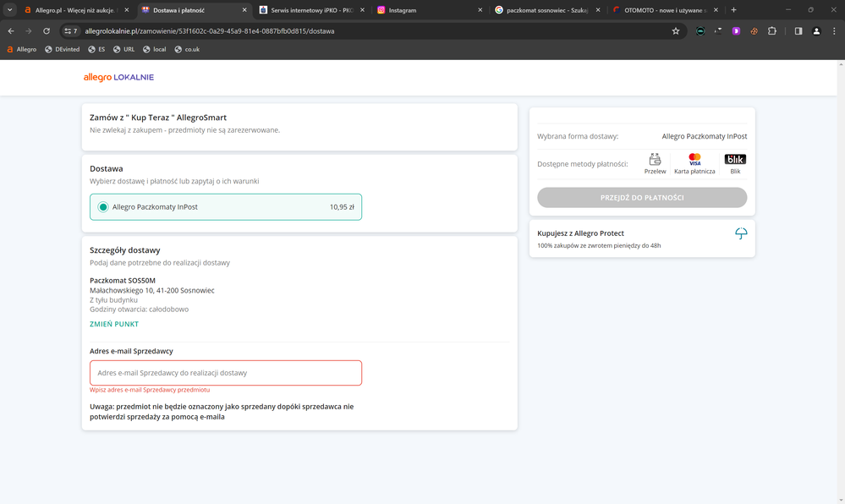Viewport: 845px width, 504px height.
Task: Click ZMIEŃ PUNKT link
Action: click(x=113, y=324)
